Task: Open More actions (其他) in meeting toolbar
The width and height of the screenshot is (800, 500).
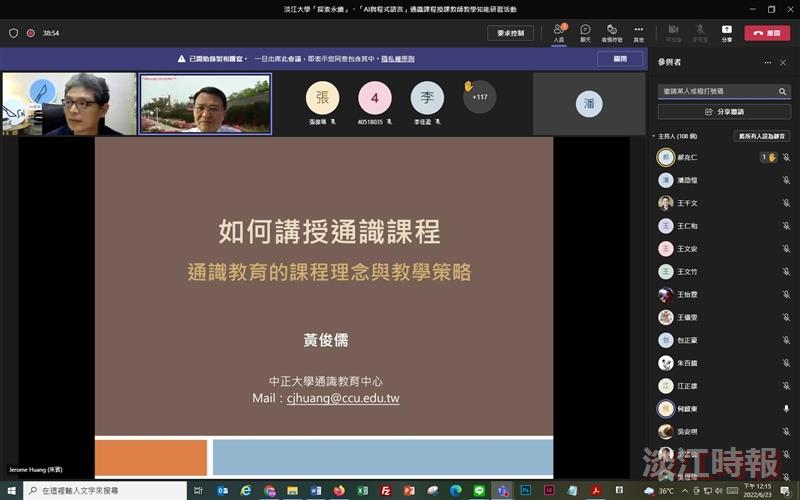Action: point(638,33)
